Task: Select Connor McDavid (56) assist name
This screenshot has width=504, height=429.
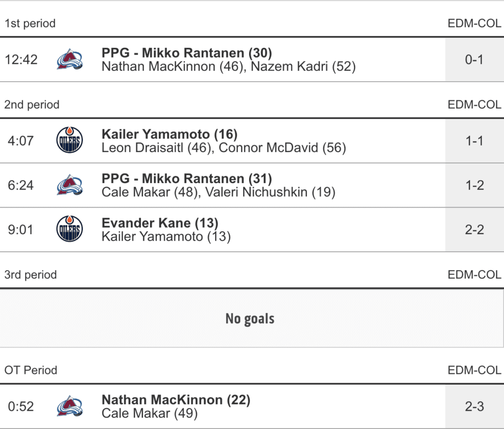Action: click(282, 148)
